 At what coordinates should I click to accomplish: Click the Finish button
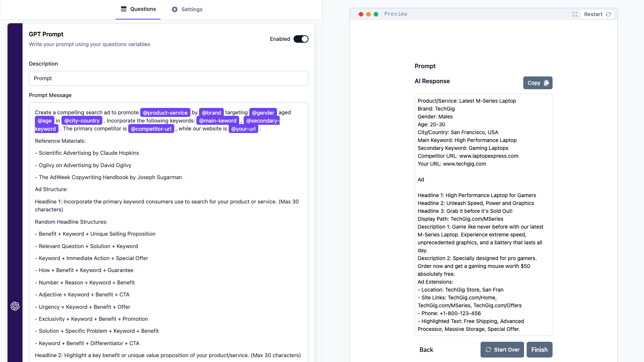[539, 350]
